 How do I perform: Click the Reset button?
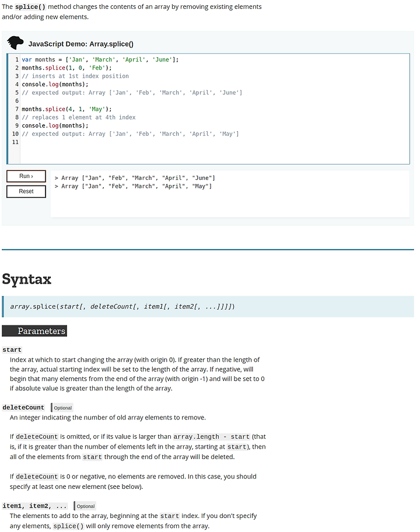[26, 191]
